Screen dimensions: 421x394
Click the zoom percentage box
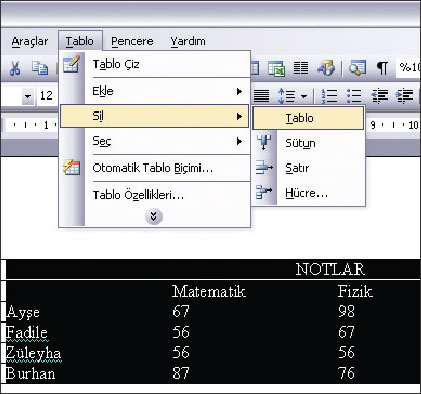point(409,68)
